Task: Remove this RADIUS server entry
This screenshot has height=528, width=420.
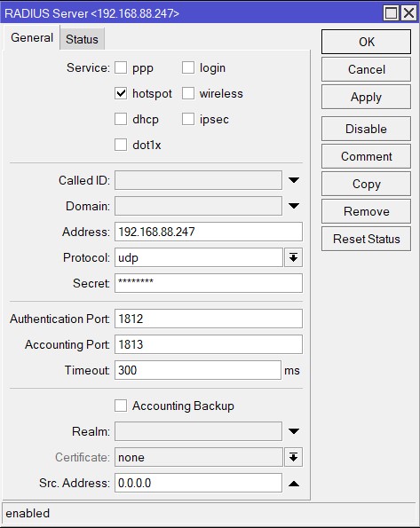Action: click(367, 211)
